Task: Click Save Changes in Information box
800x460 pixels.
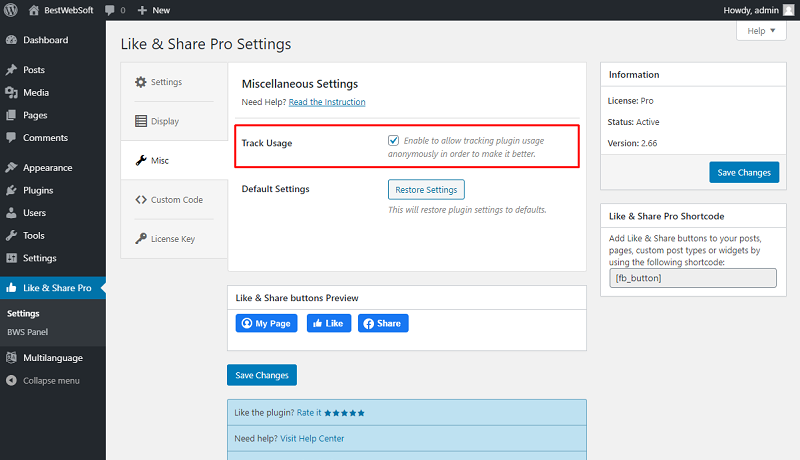Action: pos(744,172)
